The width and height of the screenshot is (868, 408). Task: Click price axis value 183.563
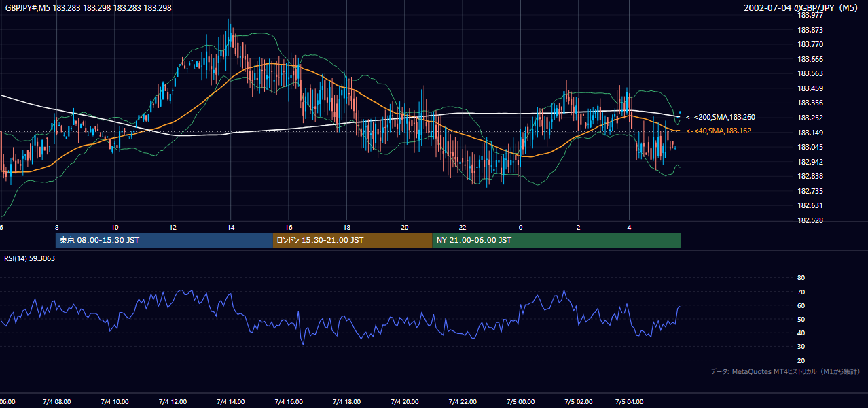810,74
